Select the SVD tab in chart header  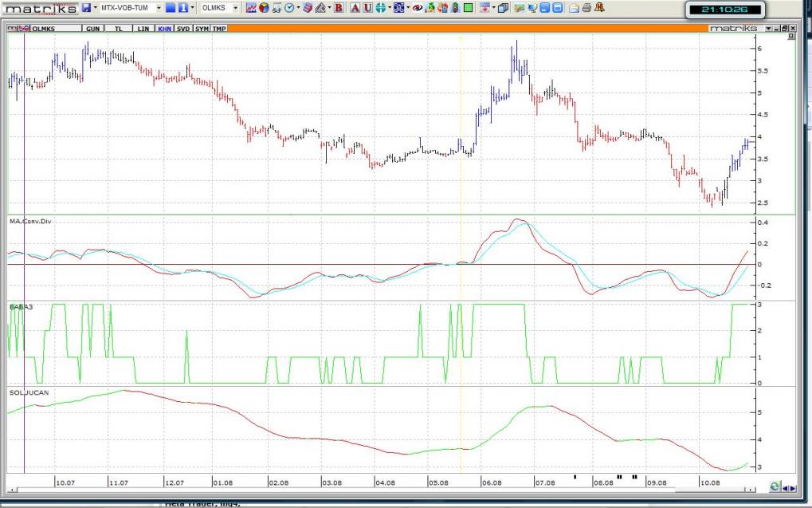[x=183, y=28]
